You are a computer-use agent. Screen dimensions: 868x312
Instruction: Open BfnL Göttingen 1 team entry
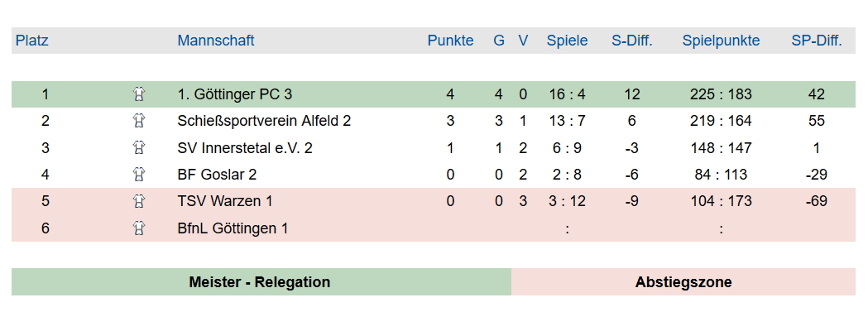point(233,228)
